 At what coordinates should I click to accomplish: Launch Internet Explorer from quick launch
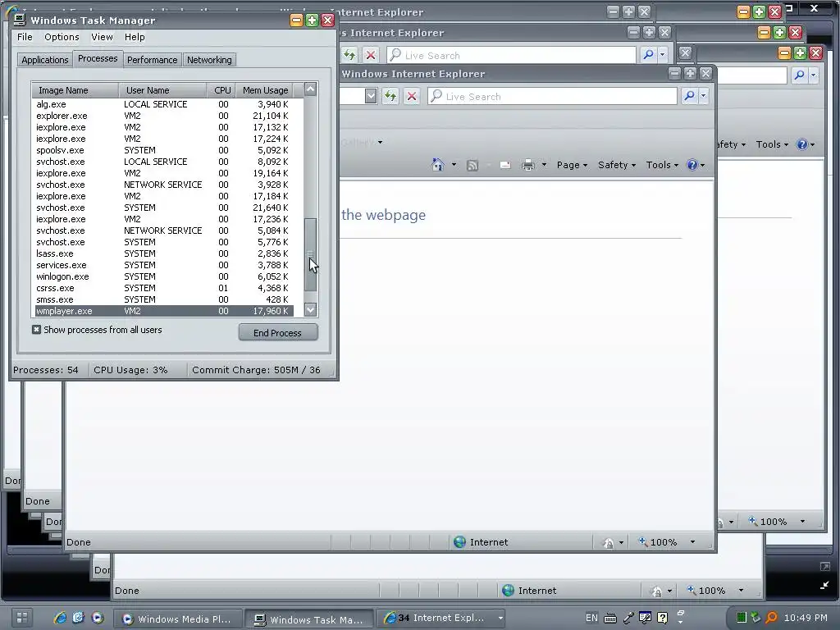pyautogui.click(x=60, y=618)
